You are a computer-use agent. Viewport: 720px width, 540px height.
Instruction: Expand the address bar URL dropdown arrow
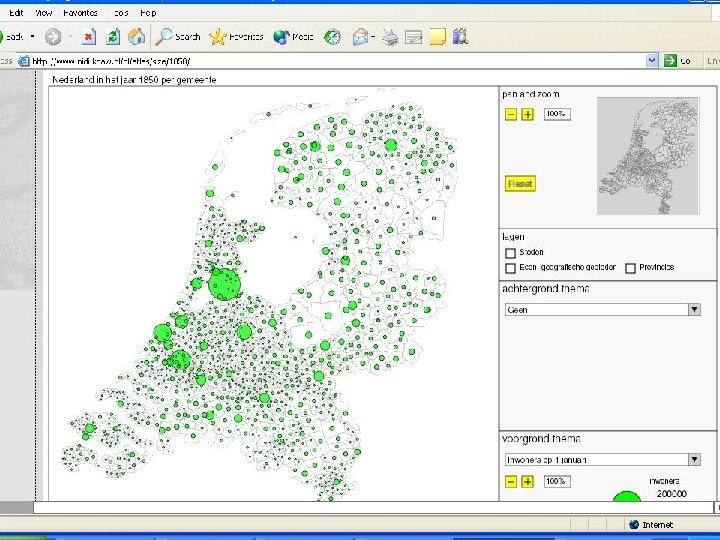pos(652,61)
